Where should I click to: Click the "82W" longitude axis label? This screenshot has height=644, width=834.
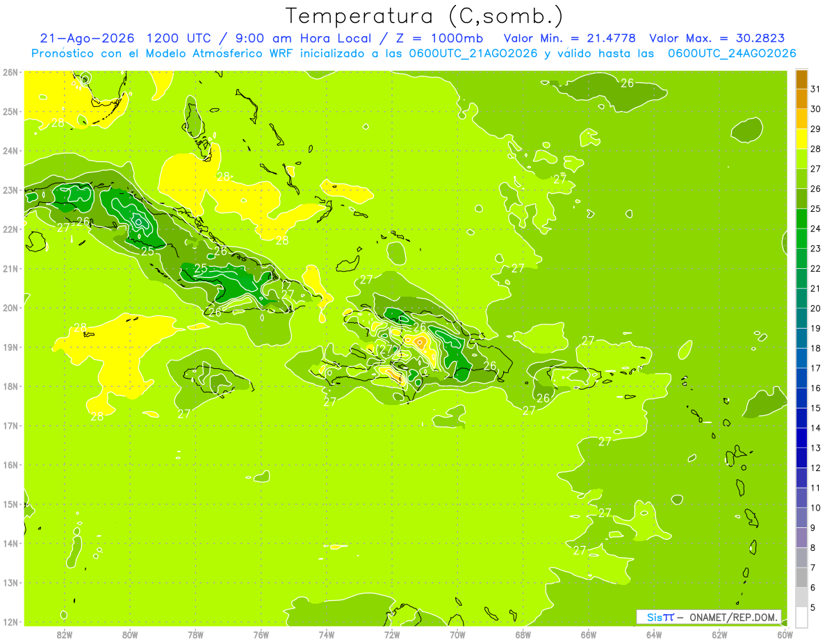(65, 634)
